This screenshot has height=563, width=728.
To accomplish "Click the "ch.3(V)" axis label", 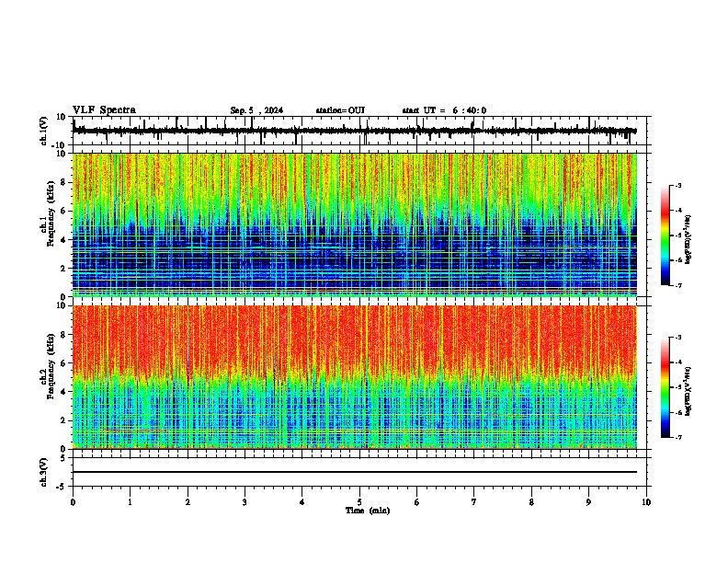I will tap(44, 473).
